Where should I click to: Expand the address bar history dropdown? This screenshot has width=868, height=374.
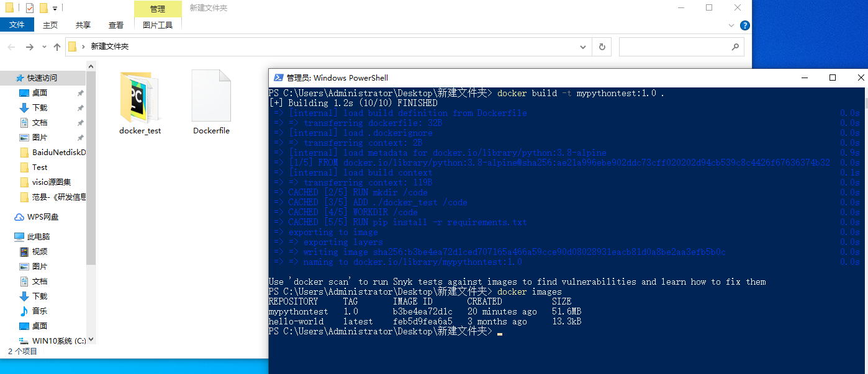point(583,47)
